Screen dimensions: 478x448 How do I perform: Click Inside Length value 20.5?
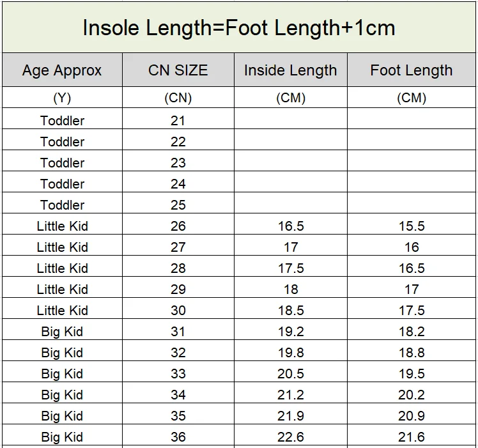[x=290, y=373]
